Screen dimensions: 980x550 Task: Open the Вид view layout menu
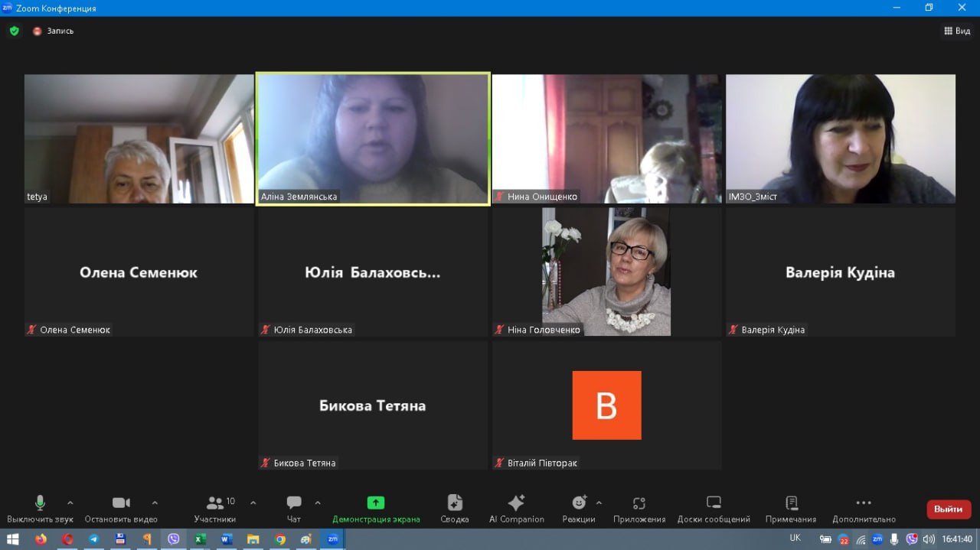click(x=957, y=31)
